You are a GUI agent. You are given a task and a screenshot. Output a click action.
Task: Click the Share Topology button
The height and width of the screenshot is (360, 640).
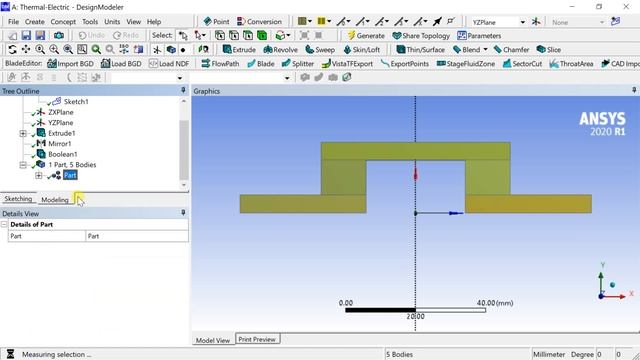click(x=421, y=36)
